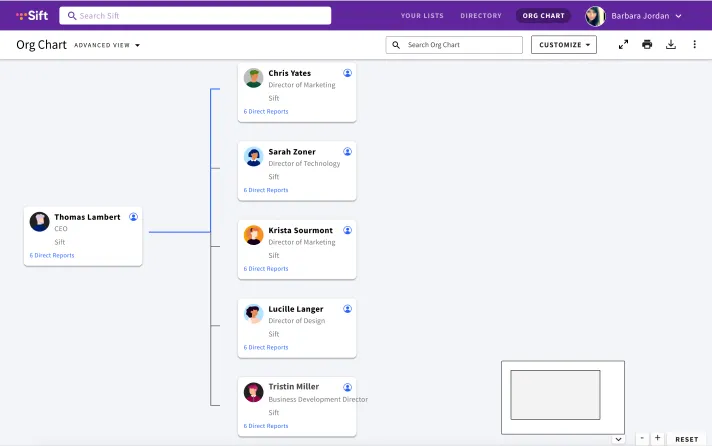Open the Customize dropdown button
Viewport: 712px width, 446px height.
click(564, 45)
